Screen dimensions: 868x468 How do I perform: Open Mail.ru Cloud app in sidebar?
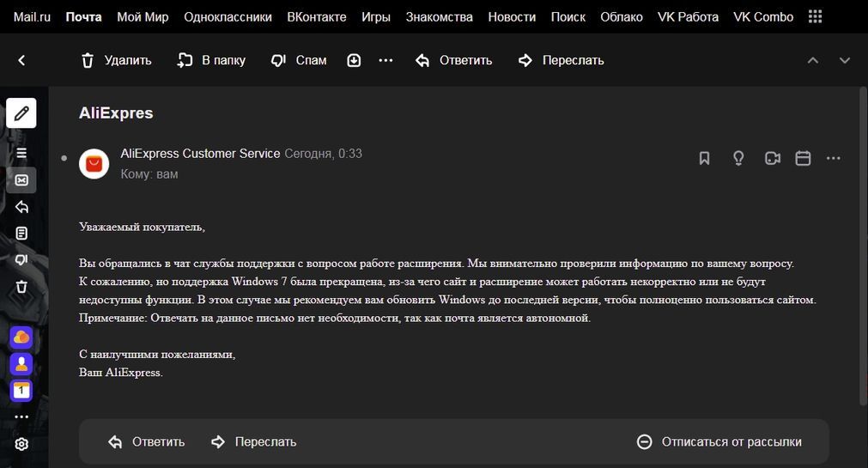coord(21,337)
